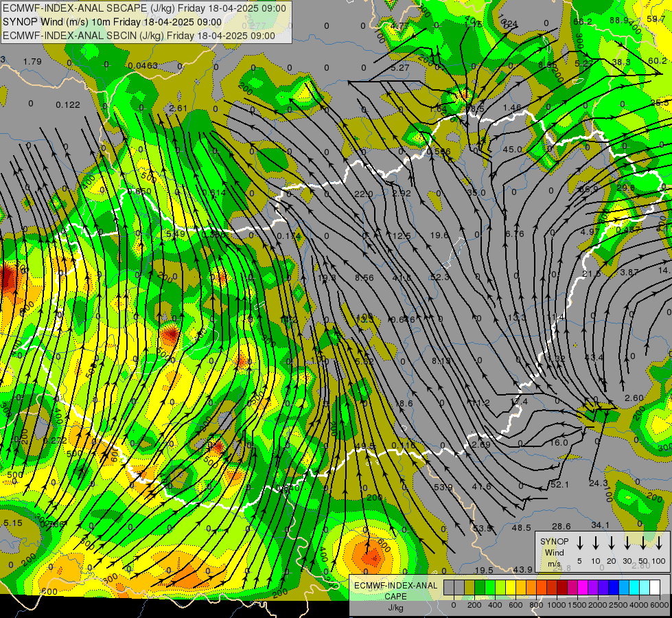Screen dimensions: 672x618
Task: Click the 20 m/s wind arrow icon
Action: point(611,543)
